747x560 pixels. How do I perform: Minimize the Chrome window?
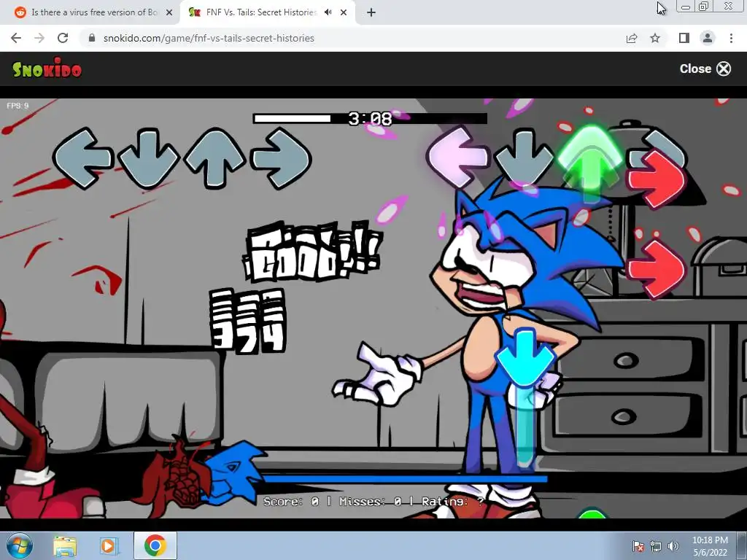tap(685, 7)
